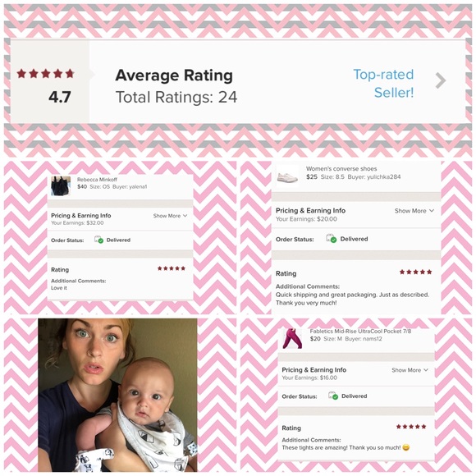Open the white converse shoes thumbnail
The height and width of the screenshot is (476, 476).
point(287,175)
